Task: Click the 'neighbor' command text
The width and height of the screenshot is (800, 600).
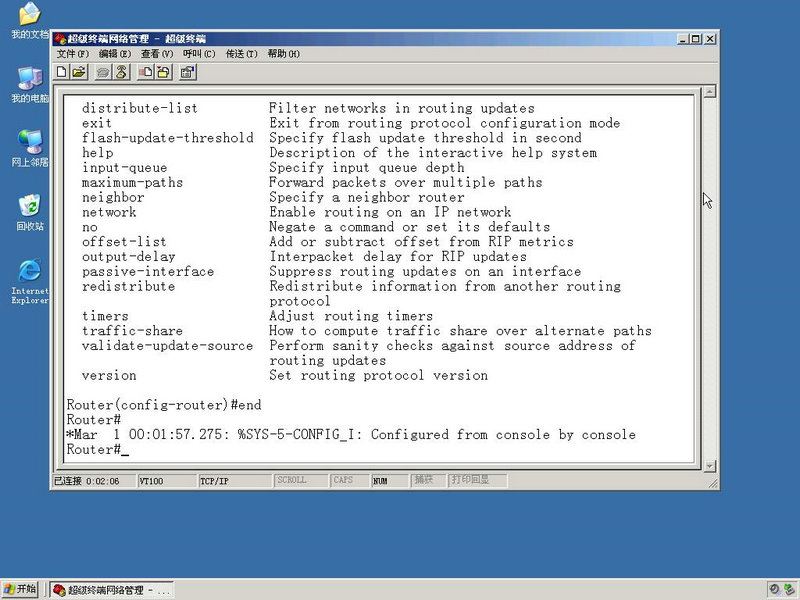Action: [113, 197]
